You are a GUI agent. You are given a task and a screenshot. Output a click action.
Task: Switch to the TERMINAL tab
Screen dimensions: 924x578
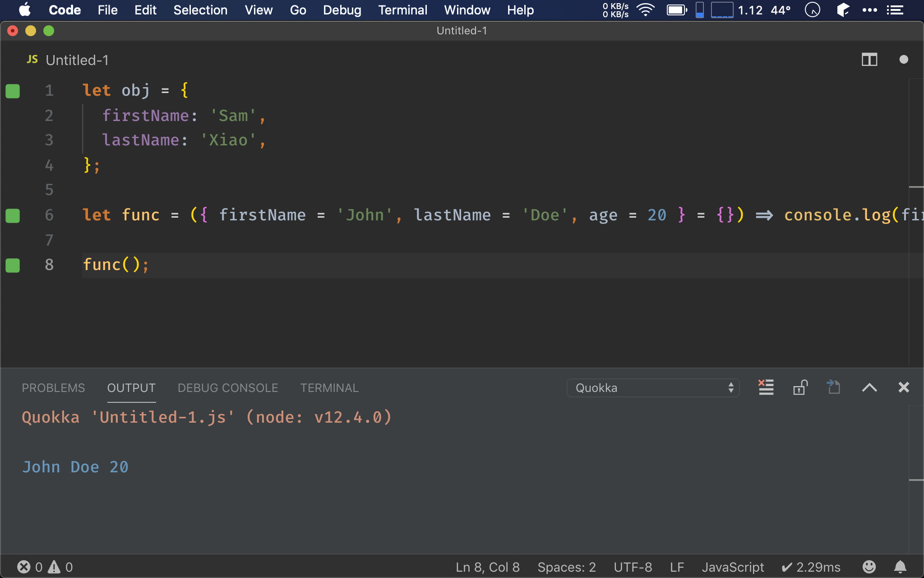(328, 387)
